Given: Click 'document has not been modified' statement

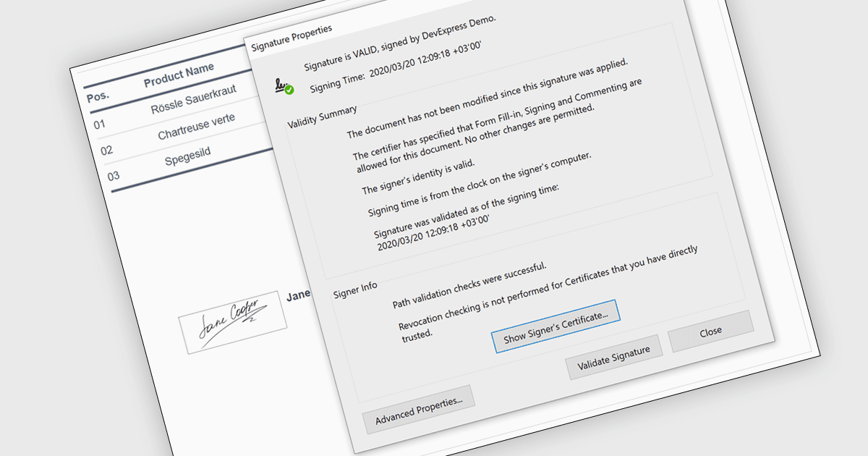Looking at the screenshot, I should pos(488,98).
